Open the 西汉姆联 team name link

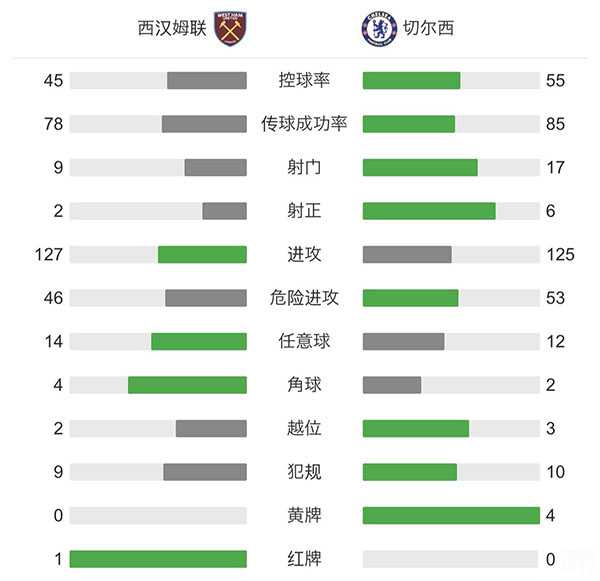coord(172,29)
